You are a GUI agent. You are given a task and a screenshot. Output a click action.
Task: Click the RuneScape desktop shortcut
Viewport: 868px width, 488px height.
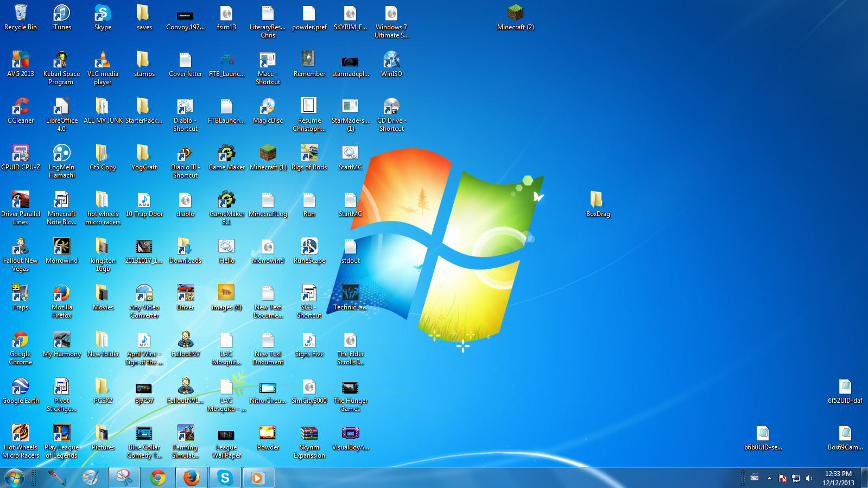click(x=309, y=247)
